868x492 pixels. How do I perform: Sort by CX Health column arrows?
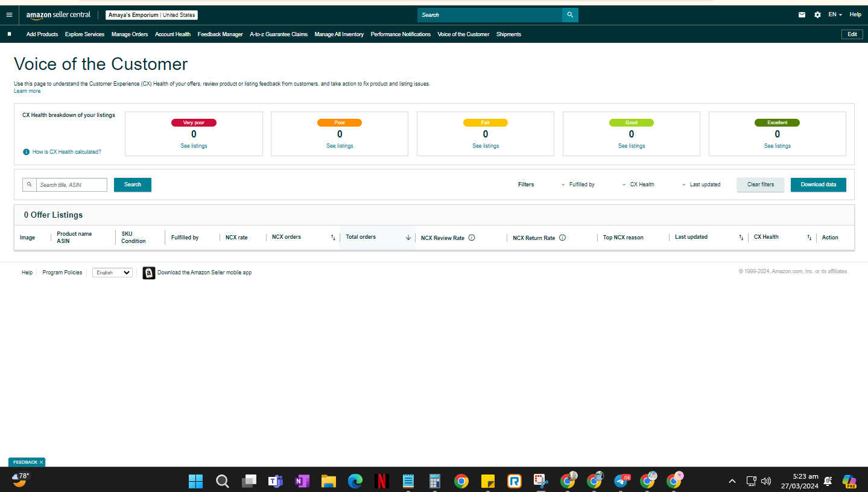[809, 238]
